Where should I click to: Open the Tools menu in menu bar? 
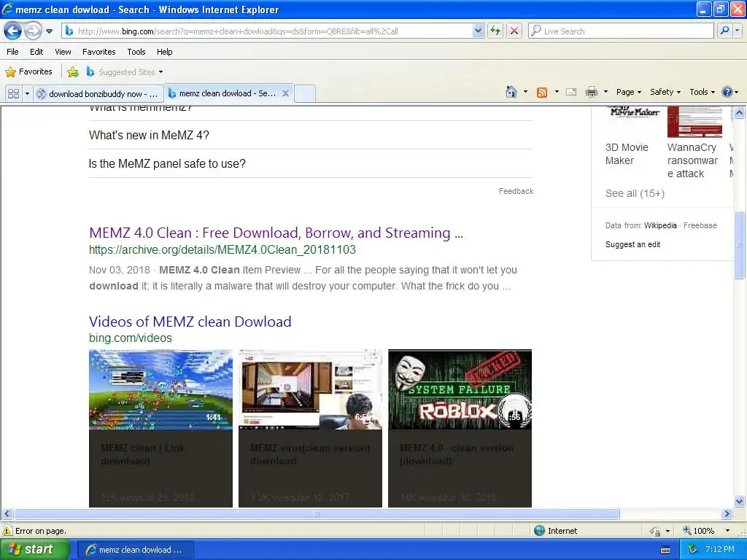pyautogui.click(x=136, y=52)
